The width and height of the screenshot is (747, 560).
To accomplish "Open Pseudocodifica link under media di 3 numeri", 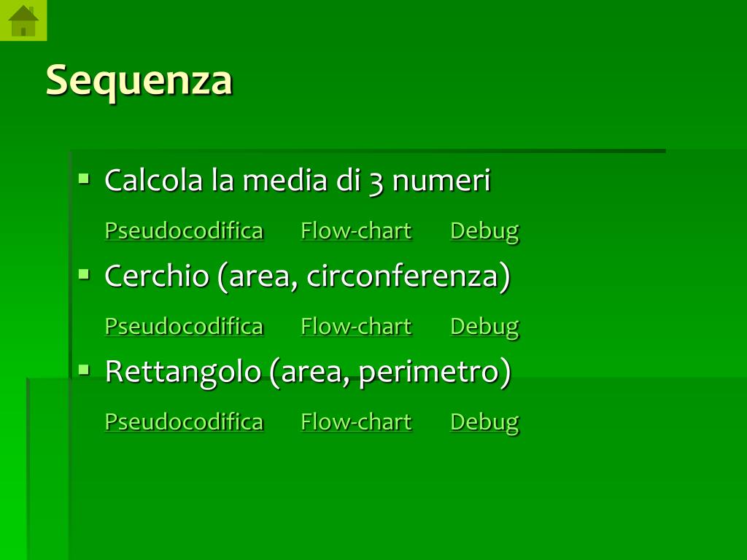I will (x=184, y=231).
